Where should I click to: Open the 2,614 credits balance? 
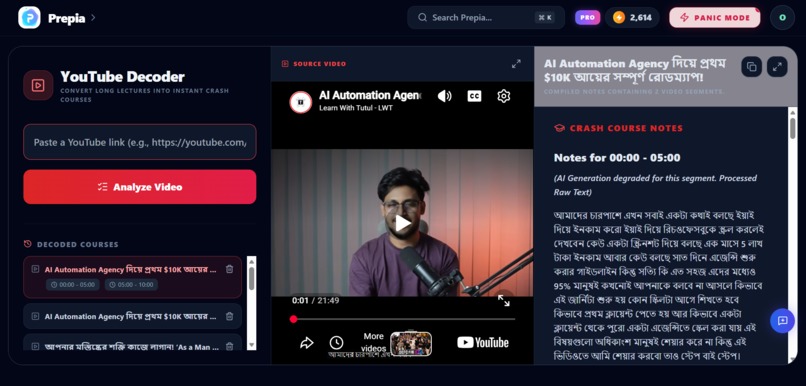point(632,17)
